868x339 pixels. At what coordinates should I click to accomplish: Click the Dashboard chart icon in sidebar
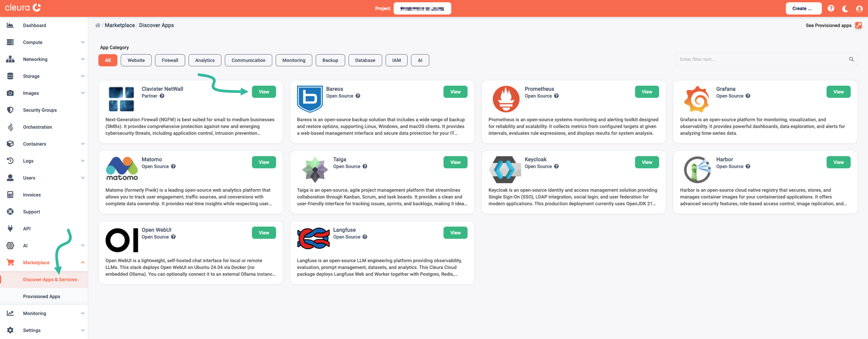coord(10,25)
